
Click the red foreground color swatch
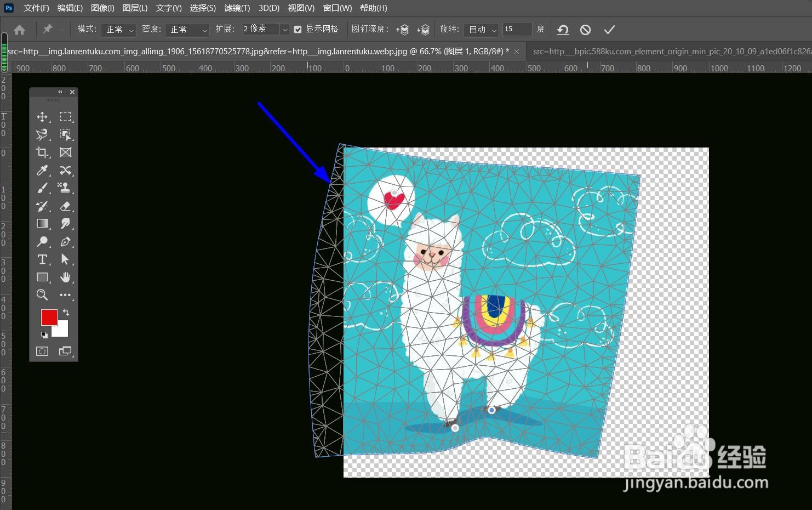pyautogui.click(x=49, y=318)
